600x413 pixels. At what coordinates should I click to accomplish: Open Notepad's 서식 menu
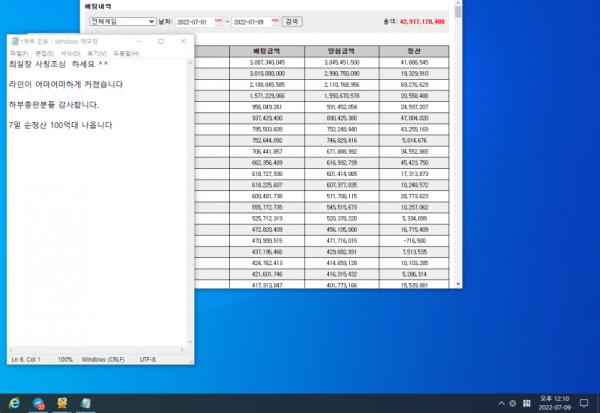coord(70,52)
